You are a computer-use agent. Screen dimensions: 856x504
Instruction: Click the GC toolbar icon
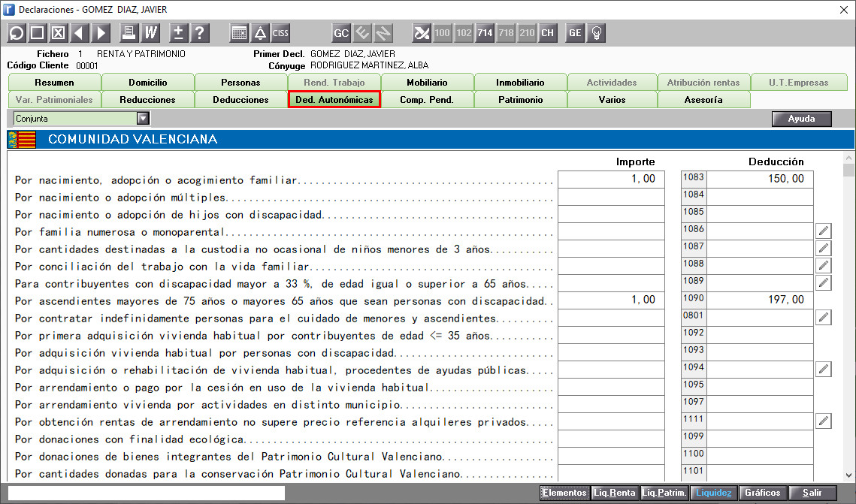(341, 33)
